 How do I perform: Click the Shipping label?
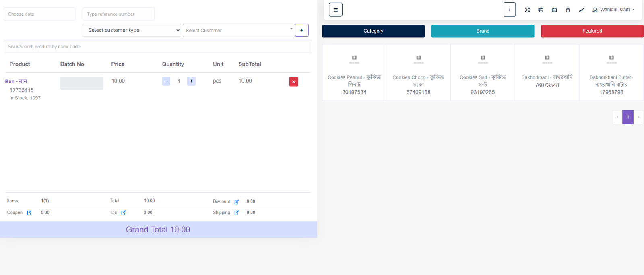[221, 213]
